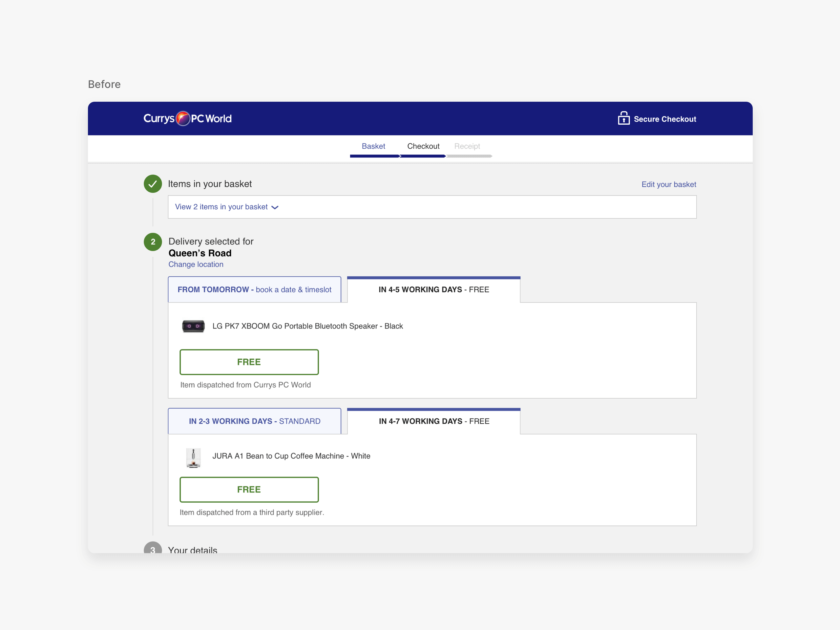Click the Secure Checkout text
The image size is (840, 630).
coord(664,119)
